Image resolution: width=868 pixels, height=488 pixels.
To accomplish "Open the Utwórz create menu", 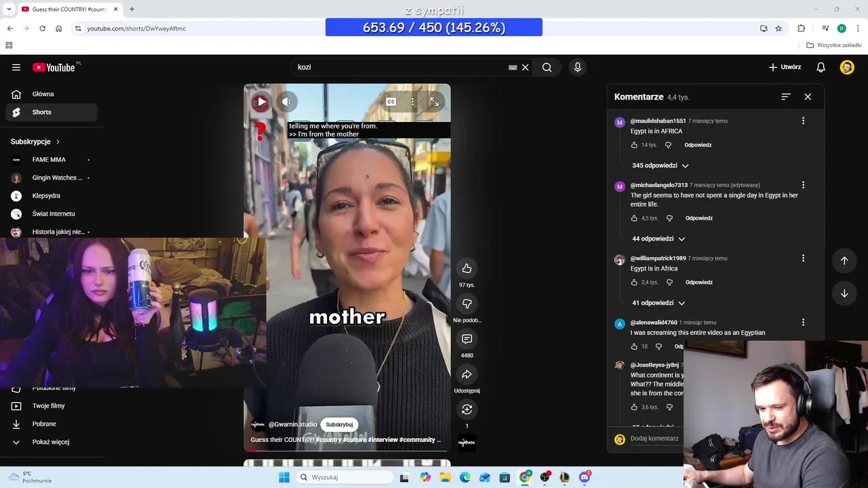I will tap(785, 67).
